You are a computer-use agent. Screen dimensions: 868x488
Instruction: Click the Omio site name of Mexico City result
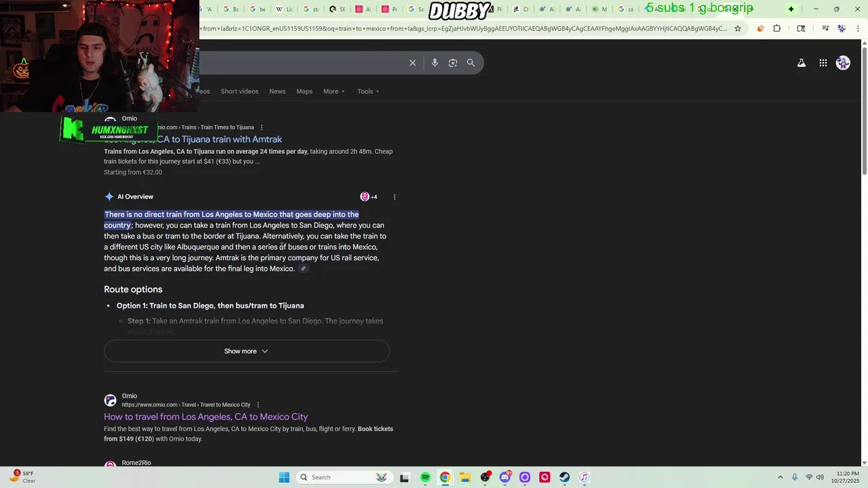(130, 396)
